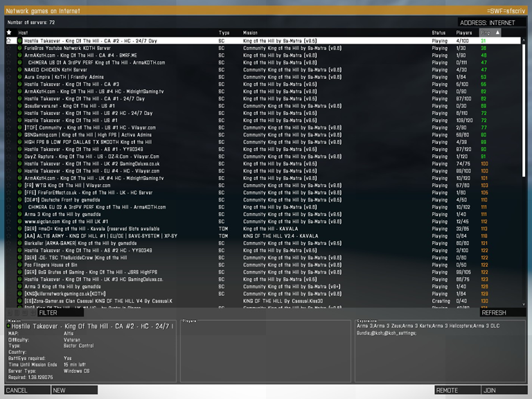Click green icon of HIGH FPS & LOW POP DALLAS server
532x399 pixels.
click(x=19, y=142)
